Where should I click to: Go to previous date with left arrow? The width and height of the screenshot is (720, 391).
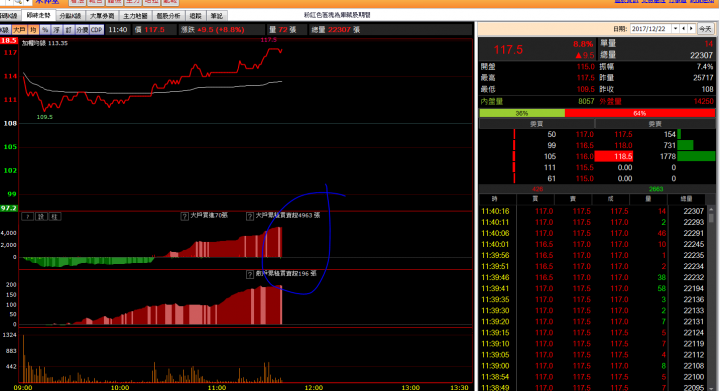coord(683,28)
